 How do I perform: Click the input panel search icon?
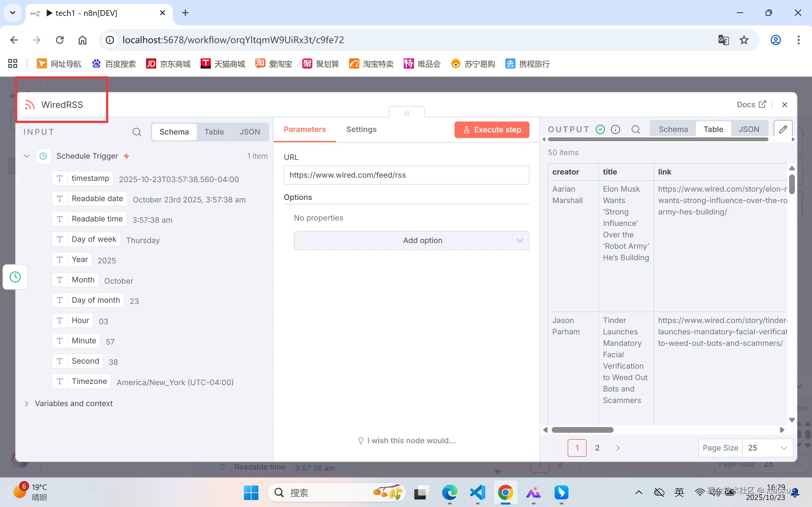(x=136, y=132)
